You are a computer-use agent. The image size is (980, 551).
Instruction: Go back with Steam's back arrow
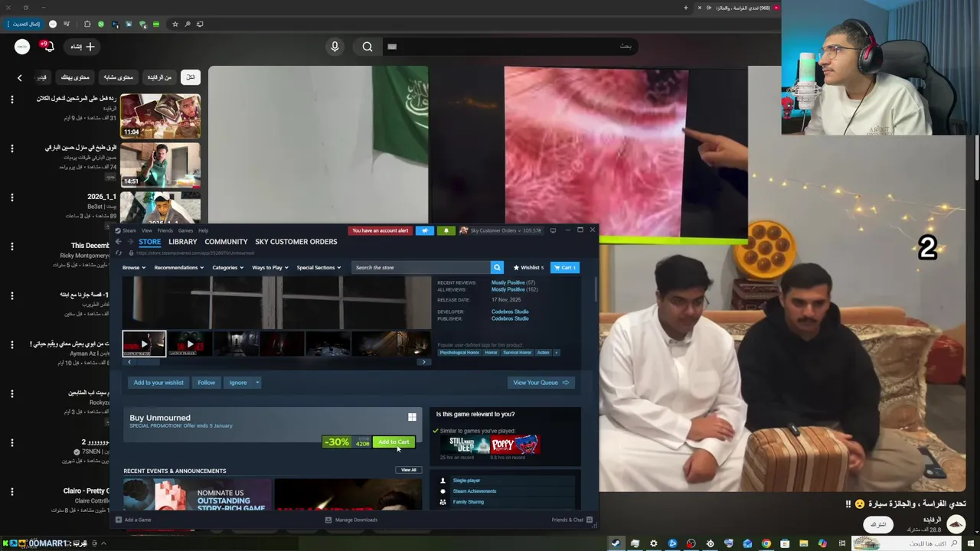pyautogui.click(x=118, y=242)
